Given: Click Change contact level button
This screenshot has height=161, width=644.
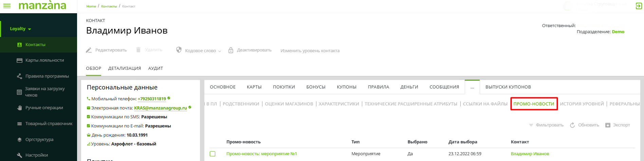Looking at the screenshot, I should pyautogui.click(x=310, y=51).
